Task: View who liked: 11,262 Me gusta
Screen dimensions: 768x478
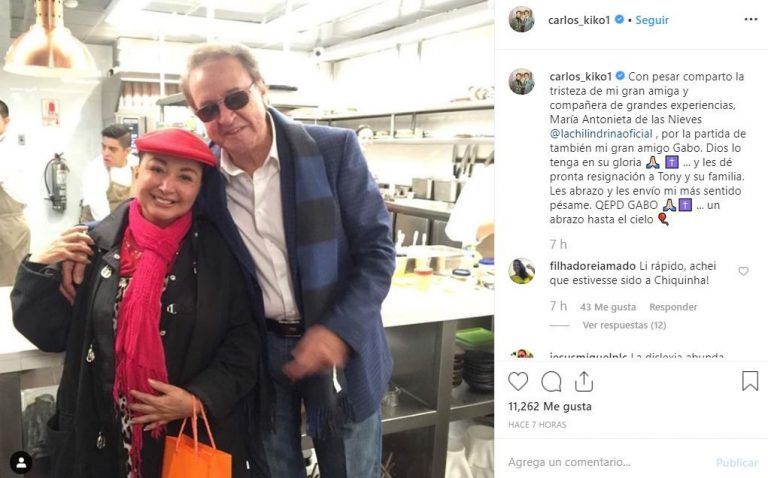Action: (x=550, y=406)
